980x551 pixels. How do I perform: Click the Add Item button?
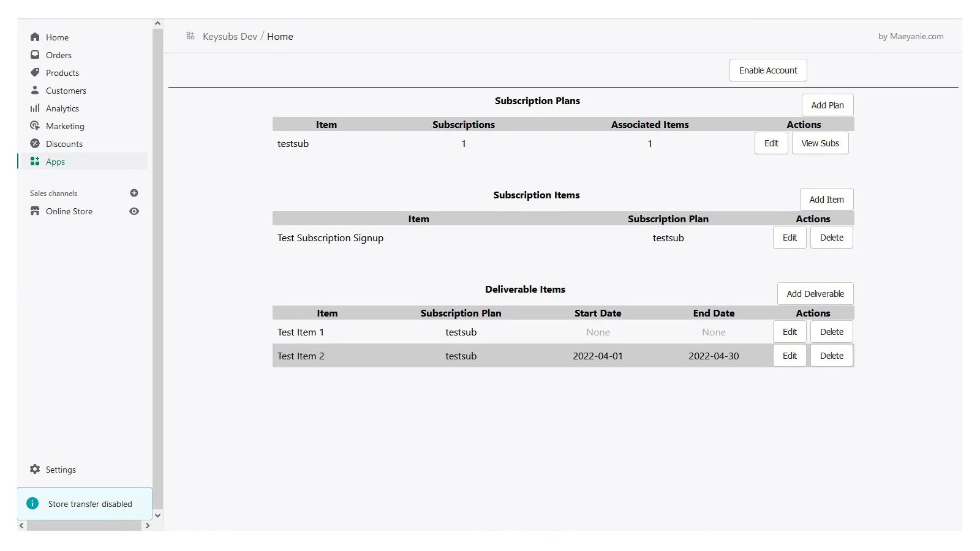pyautogui.click(x=826, y=200)
